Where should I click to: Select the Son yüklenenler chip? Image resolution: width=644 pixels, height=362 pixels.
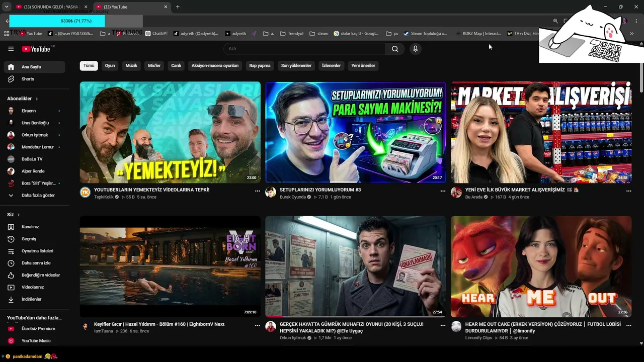pyautogui.click(x=296, y=66)
